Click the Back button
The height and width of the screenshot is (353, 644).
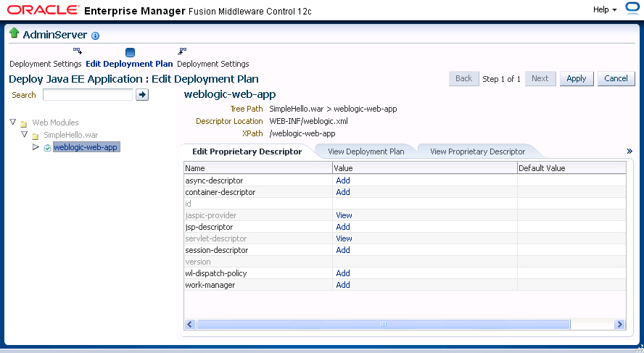(x=463, y=78)
